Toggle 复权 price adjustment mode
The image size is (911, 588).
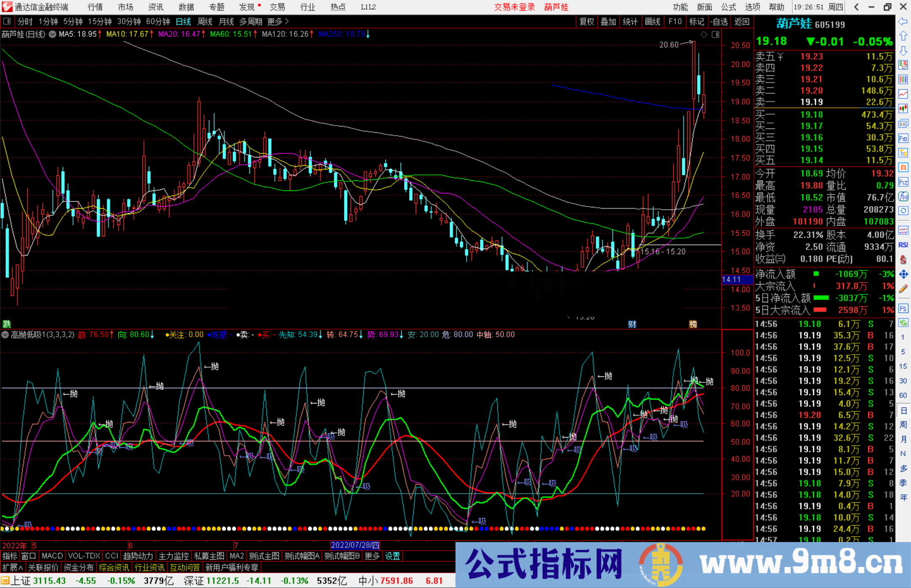point(586,21)
